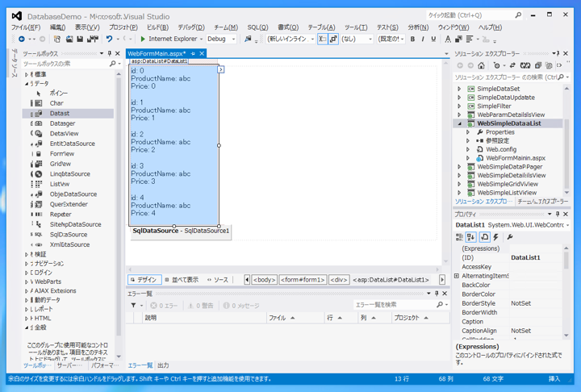Switch to 並べて表示 split view
Screen dimensions: 581x392
click(182, 280)
